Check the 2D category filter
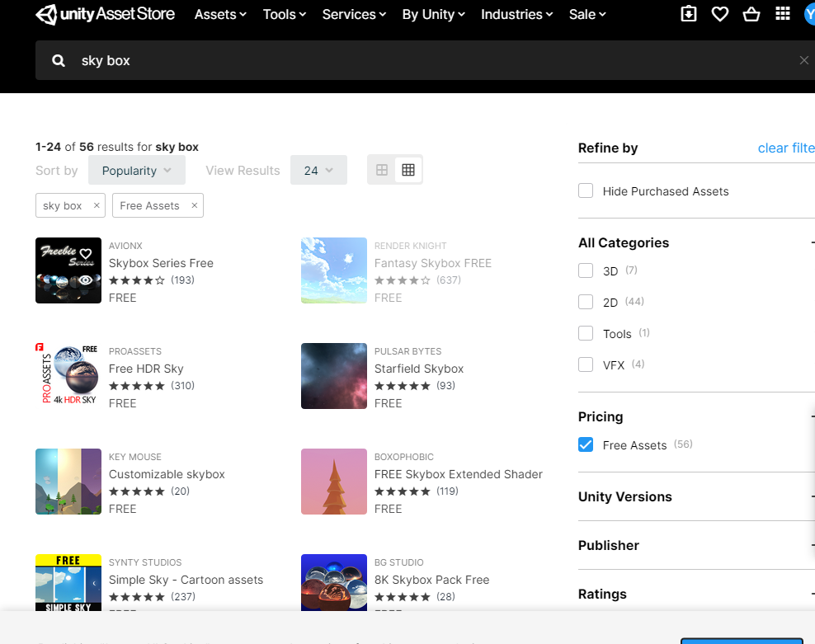 pos(586,302)
